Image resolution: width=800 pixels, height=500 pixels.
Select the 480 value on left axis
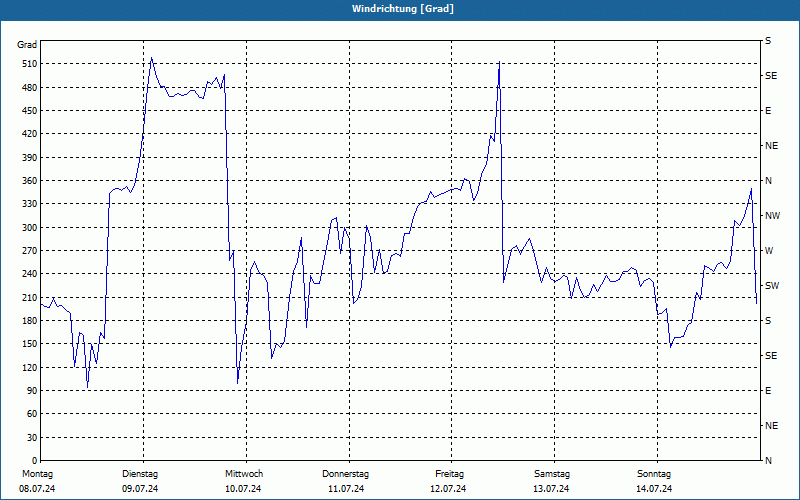point(31,87)
